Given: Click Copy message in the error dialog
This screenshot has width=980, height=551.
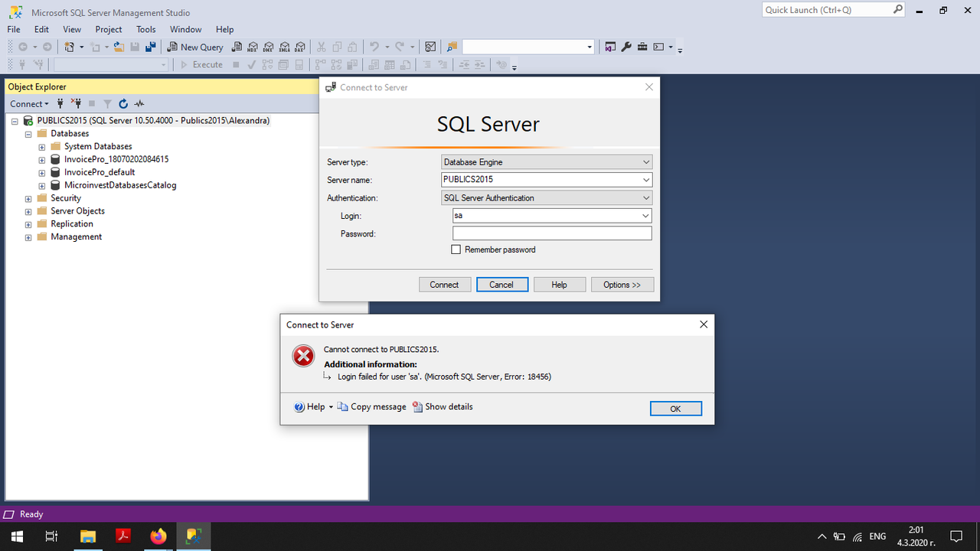Looking at the screenshot, I should 372,407.
